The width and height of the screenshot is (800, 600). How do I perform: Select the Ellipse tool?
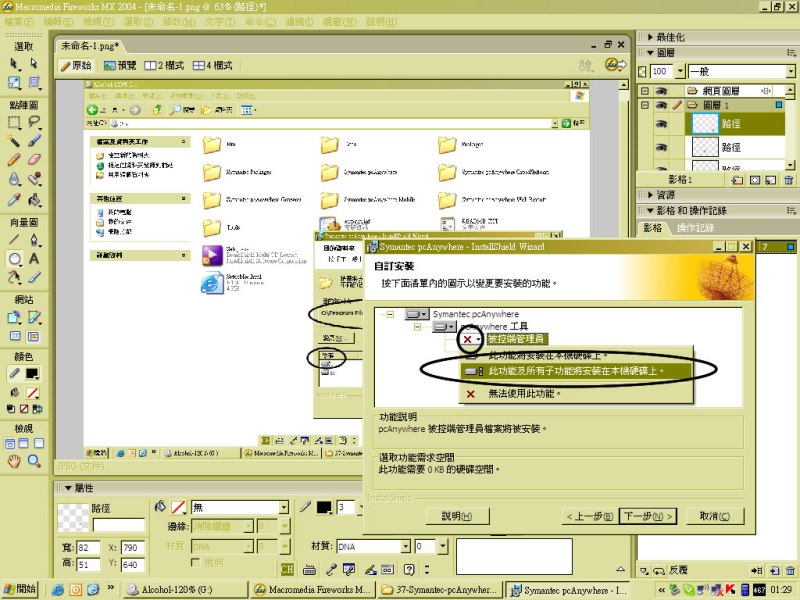coord(14,259)
